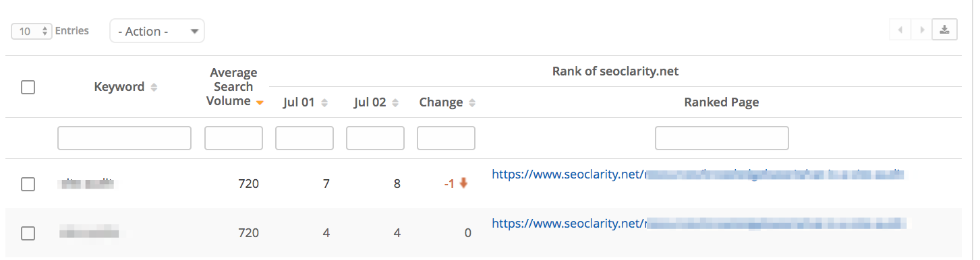Sort by Average Search Volume arrow
Screen dimensions: 980x260
[259, 102]
